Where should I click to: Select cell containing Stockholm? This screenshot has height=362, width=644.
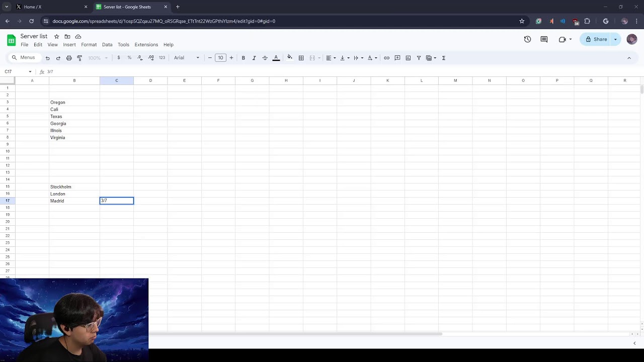[74, 187]
